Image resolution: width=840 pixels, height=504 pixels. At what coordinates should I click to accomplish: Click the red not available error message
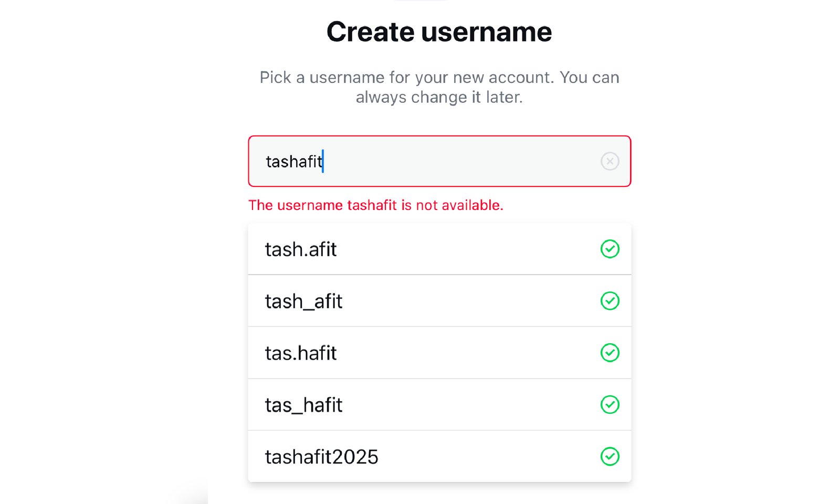coord(376,205)
